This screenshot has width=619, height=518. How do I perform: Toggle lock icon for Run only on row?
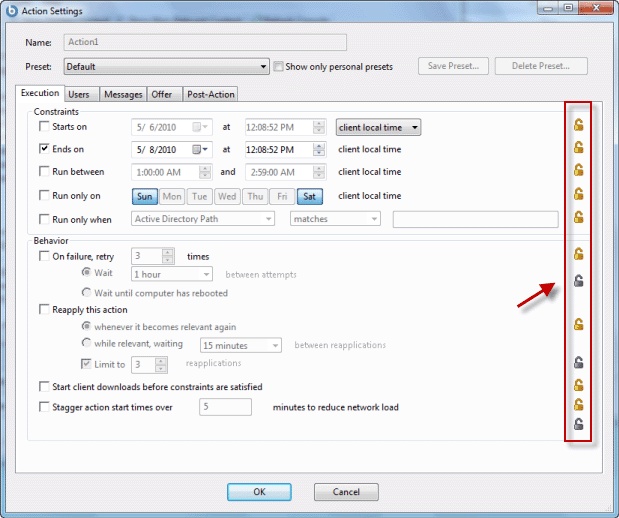[x=578, y=193]
